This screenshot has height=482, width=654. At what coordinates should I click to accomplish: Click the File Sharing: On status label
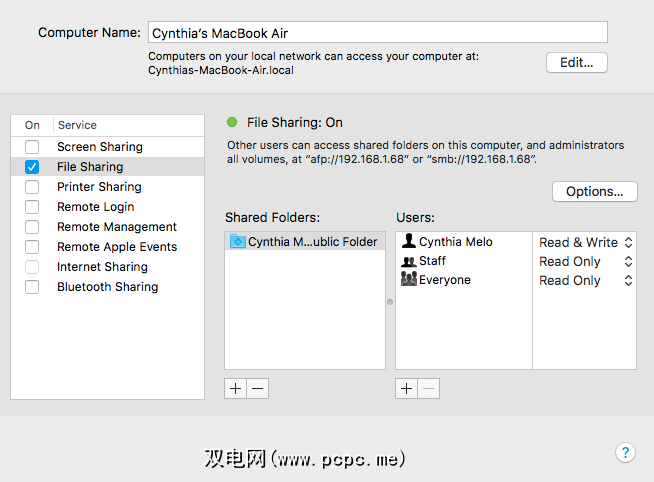click(295, 123)
